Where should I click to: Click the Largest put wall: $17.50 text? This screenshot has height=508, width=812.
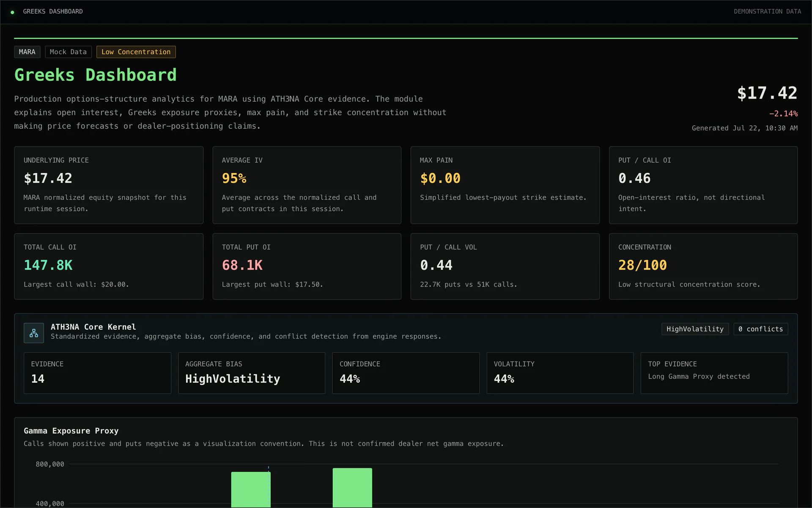272,284
